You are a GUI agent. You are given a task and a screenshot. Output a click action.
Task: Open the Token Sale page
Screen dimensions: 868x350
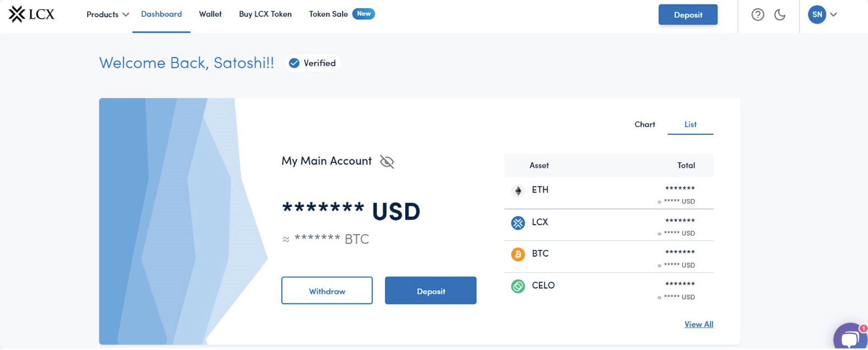click(x=329, y=14)
